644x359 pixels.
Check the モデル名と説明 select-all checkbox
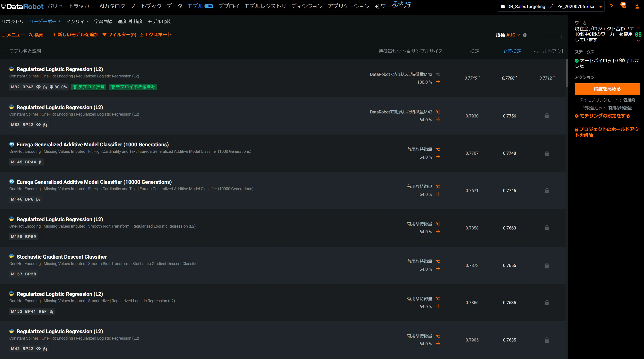point(4,51)
